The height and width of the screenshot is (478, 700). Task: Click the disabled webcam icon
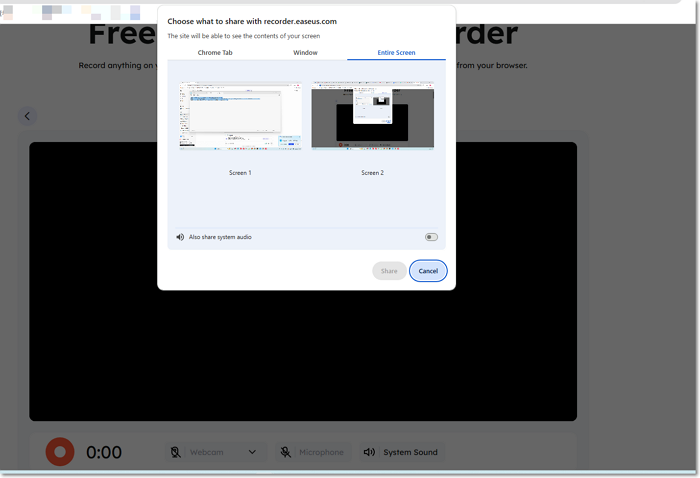pyautogui.click(x=175, y=452)
